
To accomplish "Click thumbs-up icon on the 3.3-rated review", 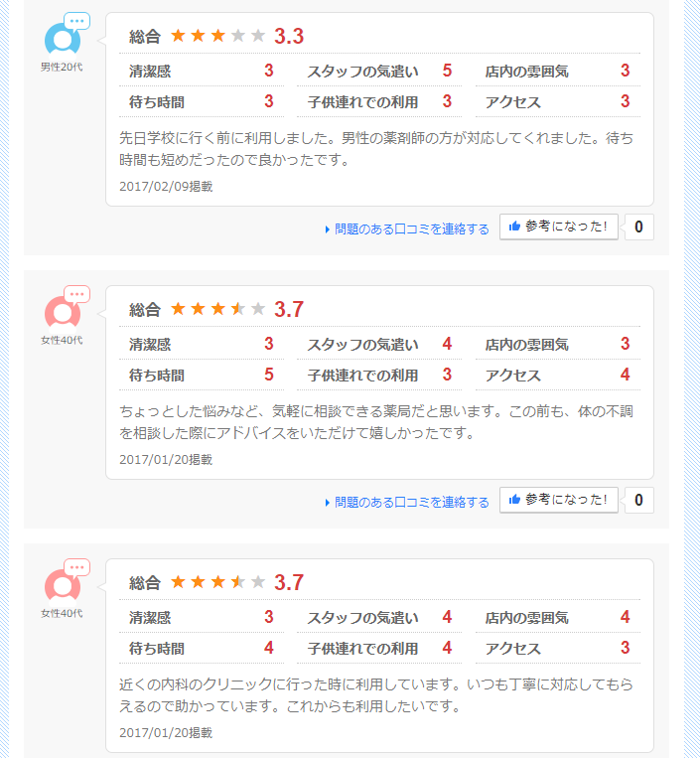I will click(x=514, y=227).
